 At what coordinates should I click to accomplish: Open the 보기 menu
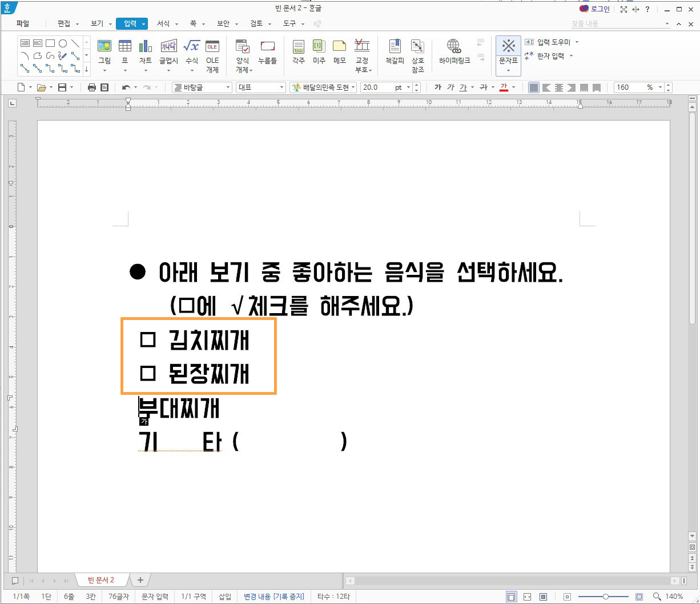click(97, 23)
